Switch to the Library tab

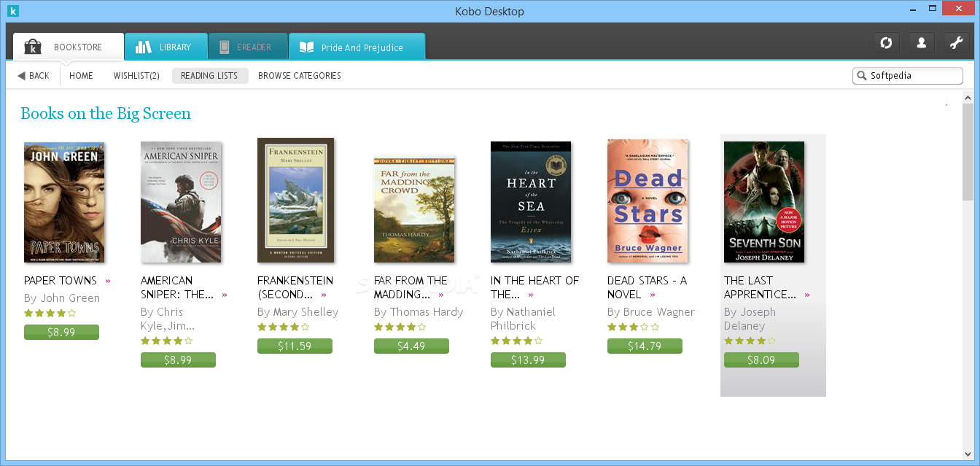[166, 47]
